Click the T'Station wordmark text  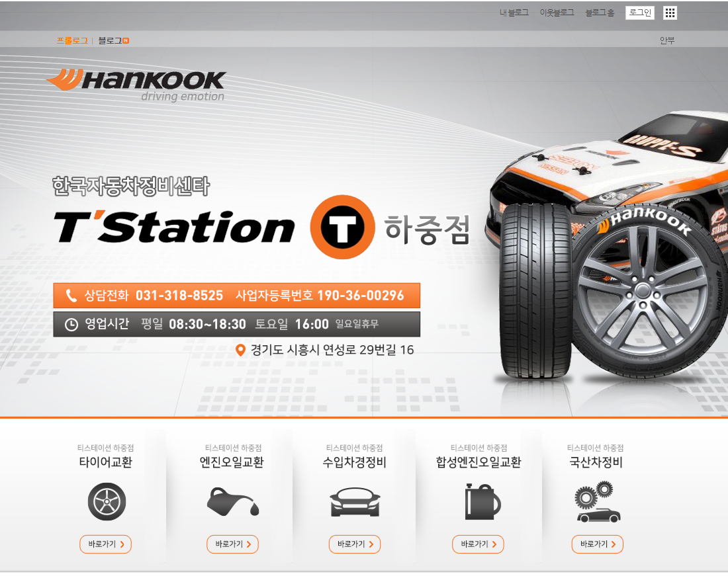pyautogui.click(x=175, y=227)
